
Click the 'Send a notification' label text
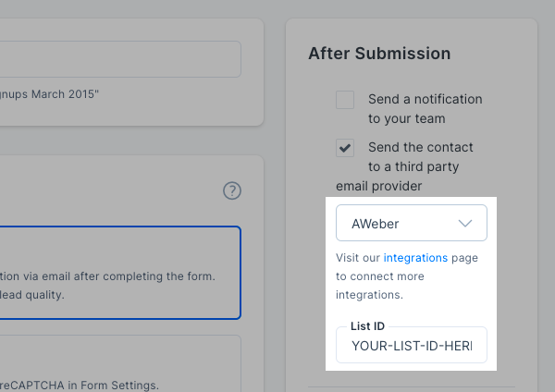(x=425, y=99)
